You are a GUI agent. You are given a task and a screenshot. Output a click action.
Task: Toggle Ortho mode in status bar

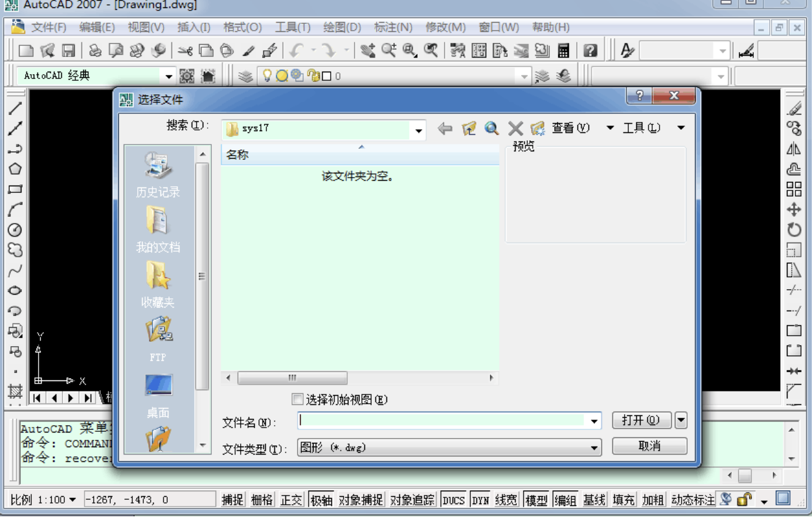291,500
